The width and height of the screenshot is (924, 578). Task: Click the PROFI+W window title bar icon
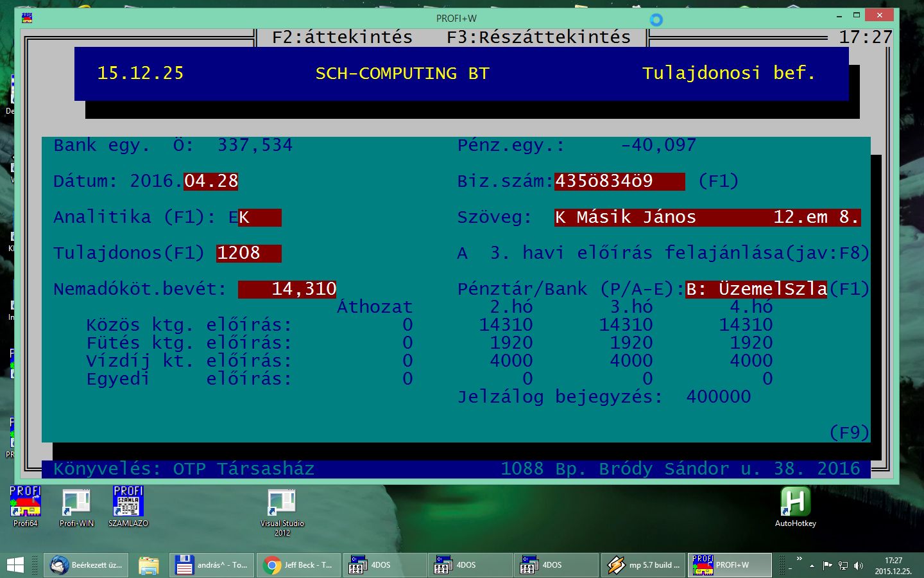[27, 18]
